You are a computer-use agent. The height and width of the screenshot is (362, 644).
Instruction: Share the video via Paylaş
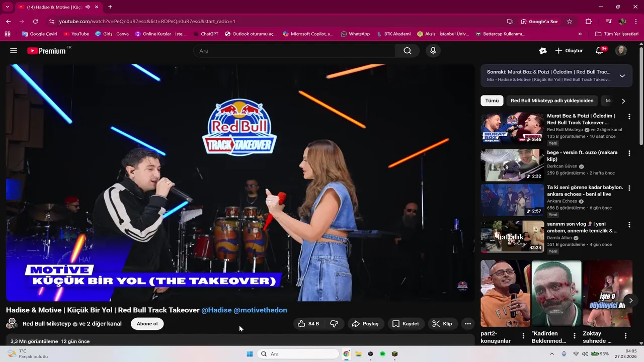[365, 324]
